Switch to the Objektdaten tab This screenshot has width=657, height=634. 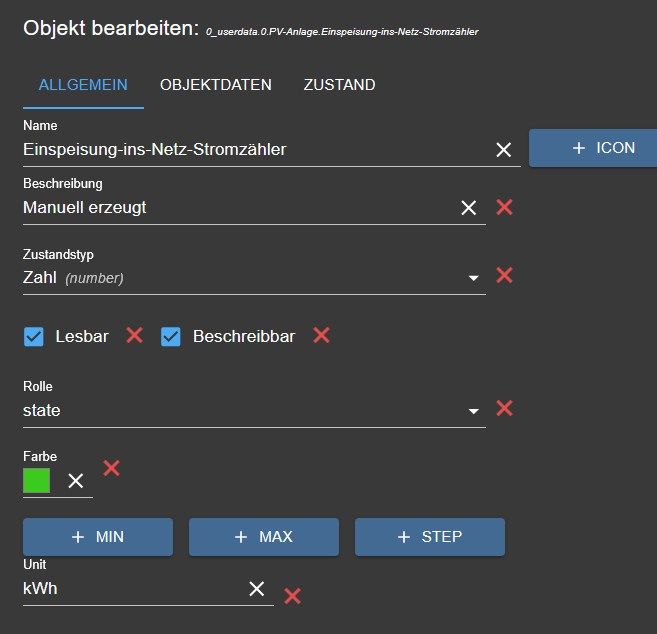coord(216,85)
